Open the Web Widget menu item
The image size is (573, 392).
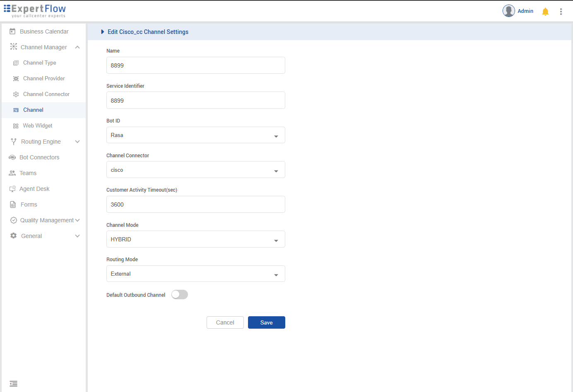(x=37, y=126)
